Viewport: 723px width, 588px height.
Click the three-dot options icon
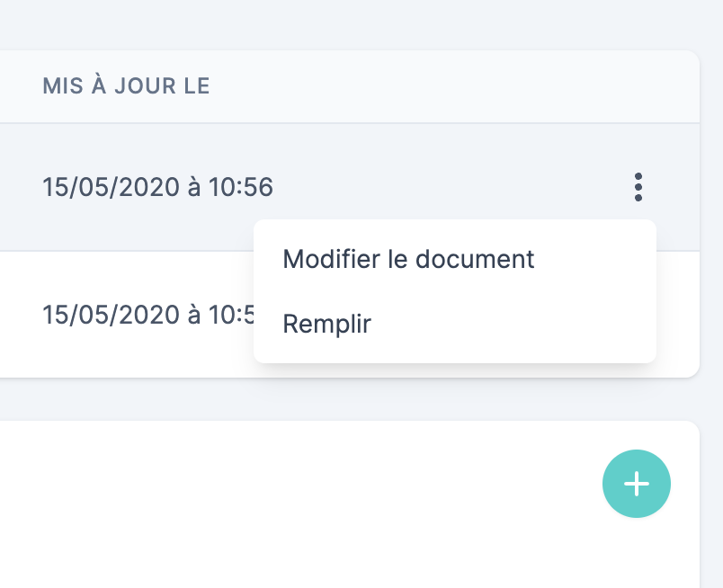[638, 187]
